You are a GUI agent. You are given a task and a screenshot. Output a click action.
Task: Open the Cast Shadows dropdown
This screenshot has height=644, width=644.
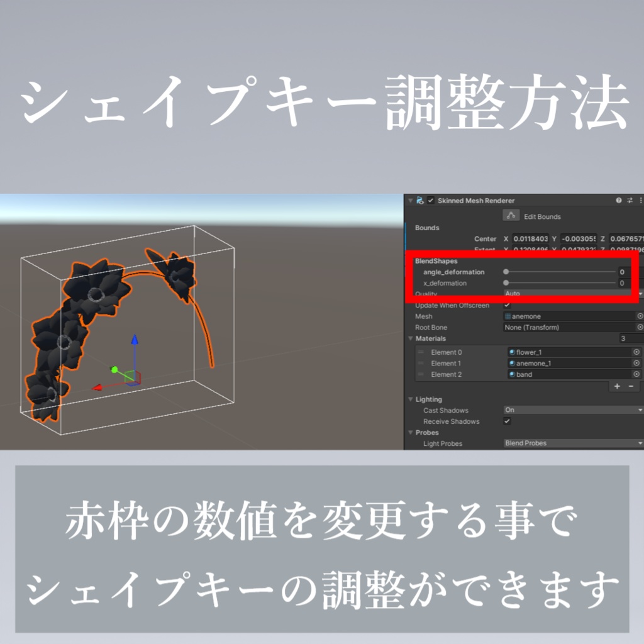574,410
